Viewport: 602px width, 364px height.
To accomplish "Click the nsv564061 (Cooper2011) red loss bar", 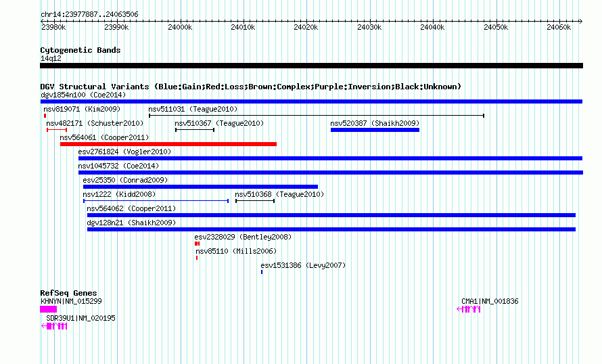I will tap(168, 144).
